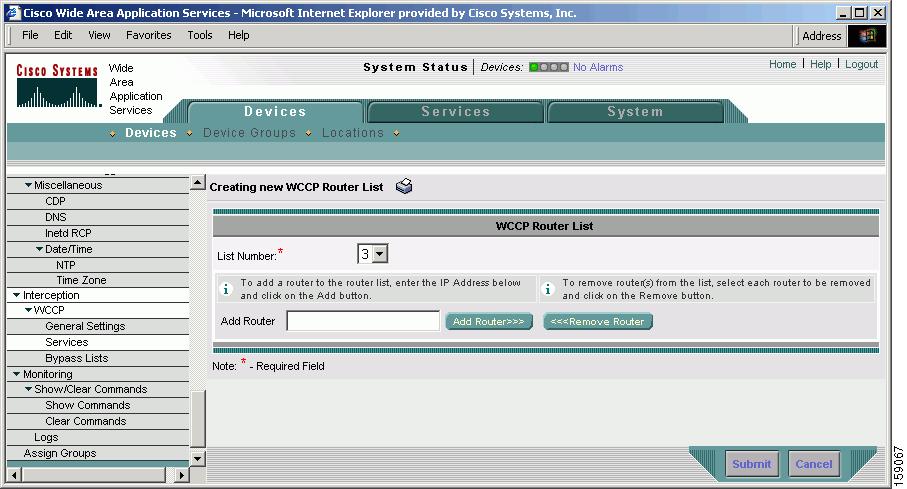This screenshot has height=489, width=907.
Task: Open the File menu
Action: coord(30,35)
